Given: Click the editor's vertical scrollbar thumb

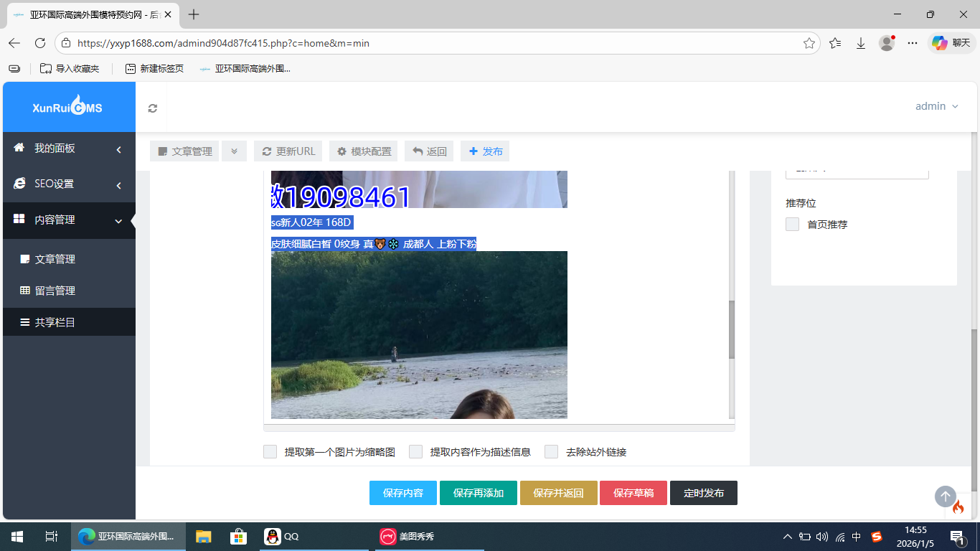Looking at the screenshot, I should point(732,329).
